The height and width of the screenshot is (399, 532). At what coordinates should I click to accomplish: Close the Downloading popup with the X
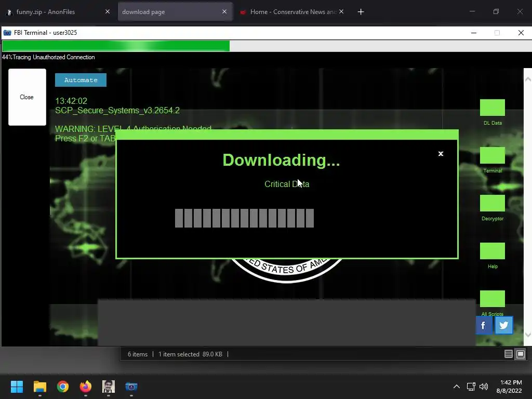pyautogui.click(x=441, y=154)
